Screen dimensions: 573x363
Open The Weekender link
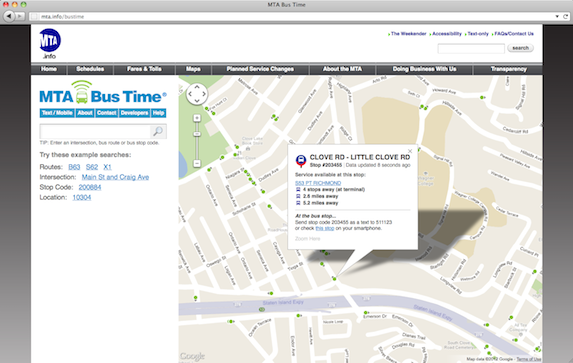coord(409,34)
